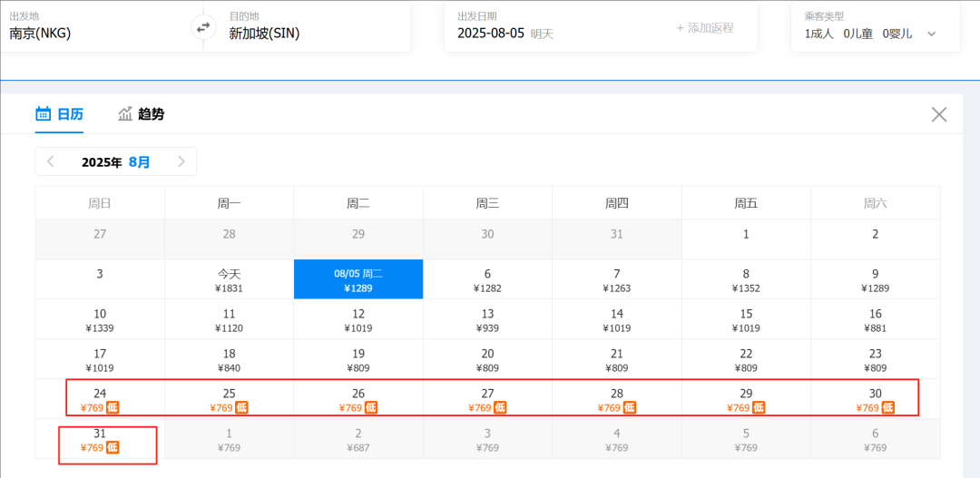Open the 2025年 8月 month selector
The width and height of the screenshot is (980, 478).
[115, 161]
